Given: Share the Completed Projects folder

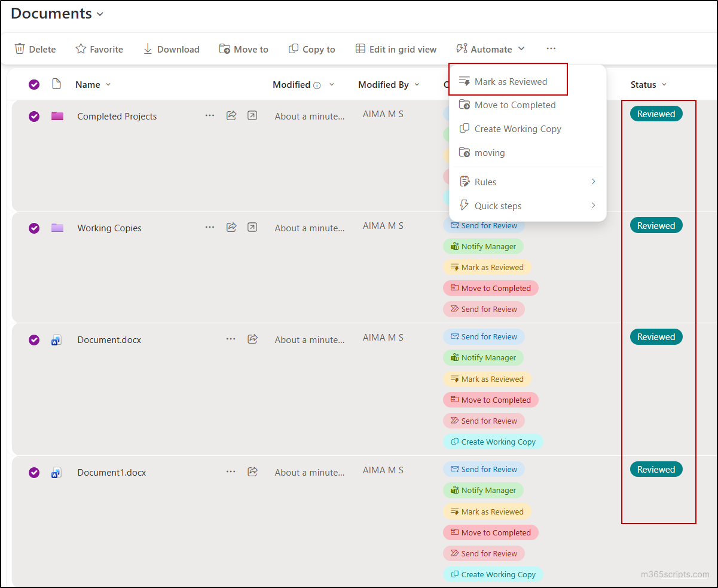Looking at the screenshot, I should pyautogui.click(x=231, y=115).
